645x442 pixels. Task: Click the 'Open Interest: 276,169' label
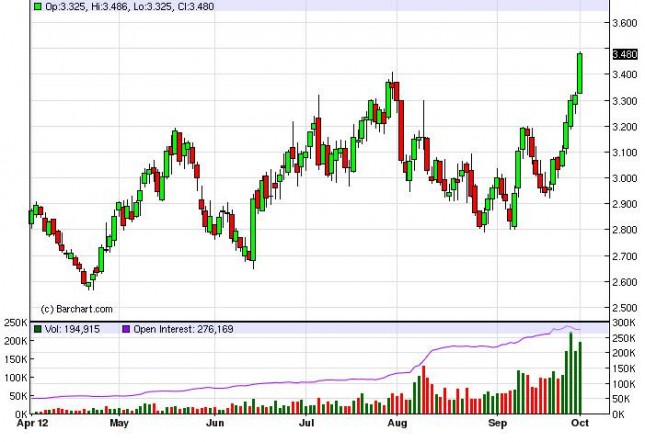(183, 329)
